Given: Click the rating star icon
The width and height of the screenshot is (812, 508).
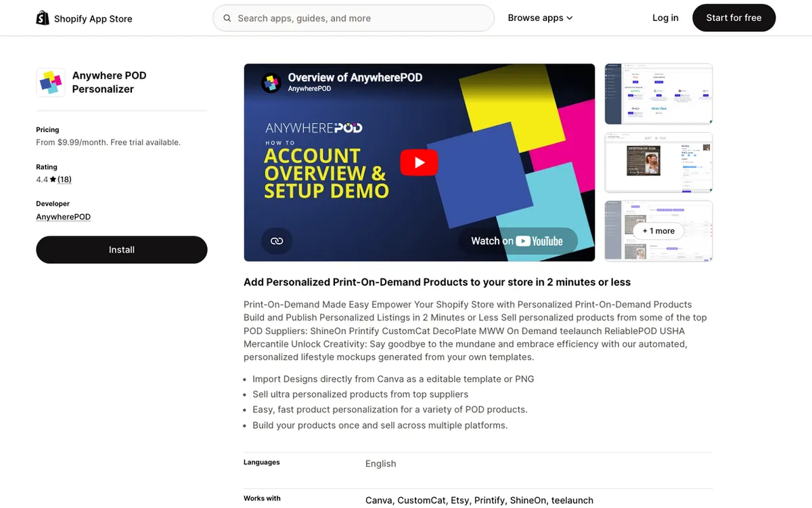Looking at the screenshot, I should (x=53, y=179).
